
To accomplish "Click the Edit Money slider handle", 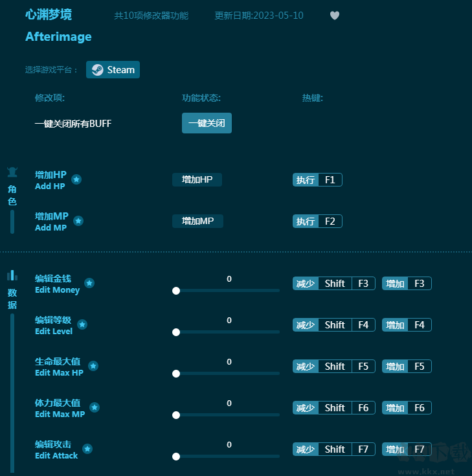I will (176, 291).
